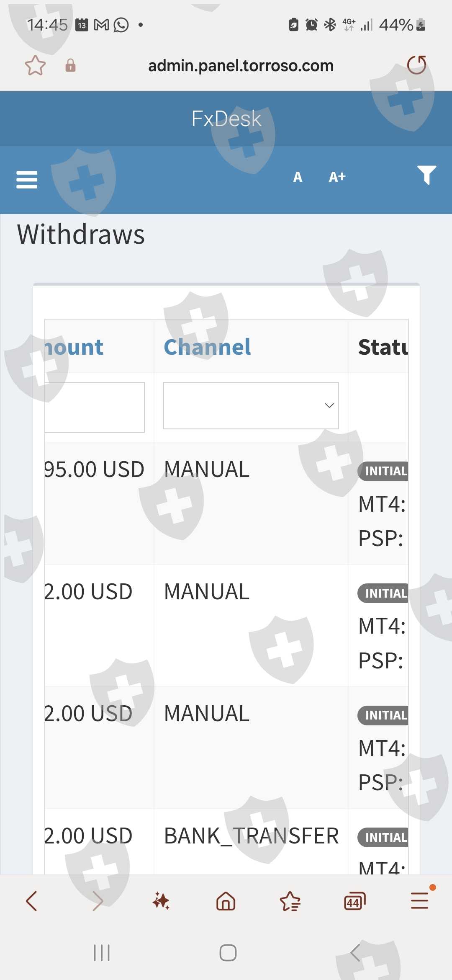Set normal font size with A

298,177
